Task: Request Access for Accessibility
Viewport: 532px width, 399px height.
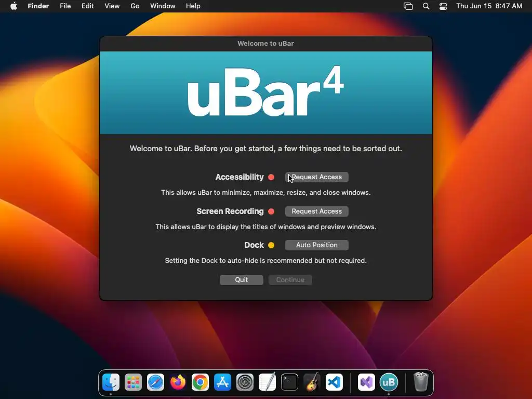Action: click(x=316, y=177)
